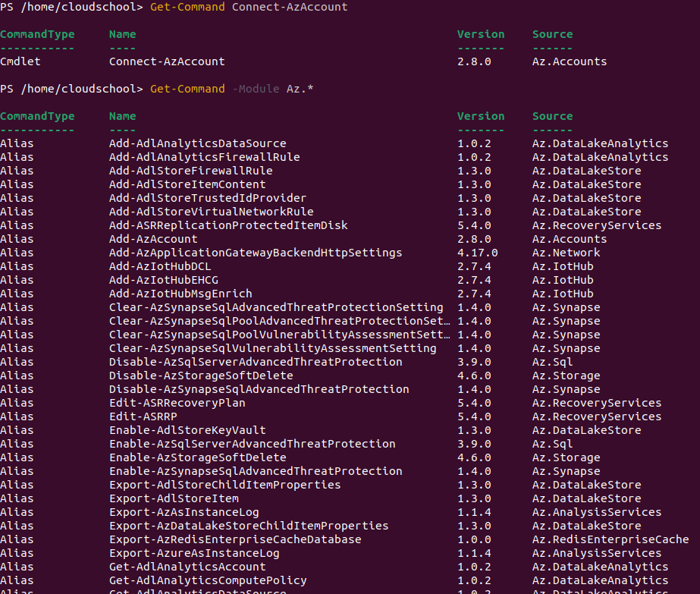The width and height of the screenshot is (700, 594).
Task: Click Export-AzRedisEnterpriseCacheDatabase name
Action: (x=235, y=539)
